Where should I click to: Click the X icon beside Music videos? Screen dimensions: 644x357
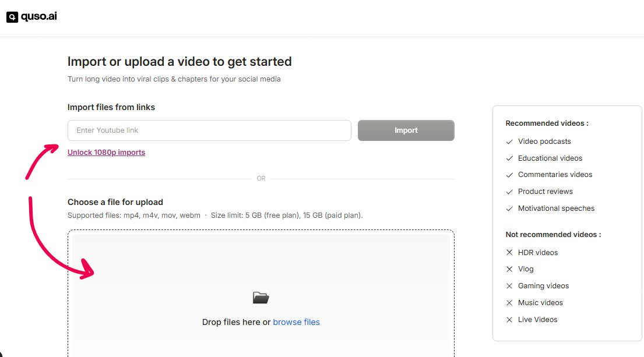509,302
